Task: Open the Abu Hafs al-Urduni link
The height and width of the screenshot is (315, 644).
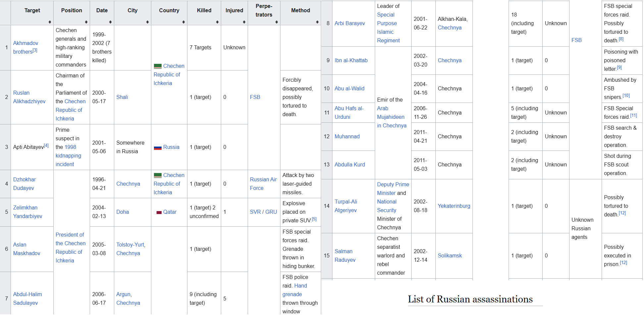Action: pyautogui.click(x=349, y=112)
